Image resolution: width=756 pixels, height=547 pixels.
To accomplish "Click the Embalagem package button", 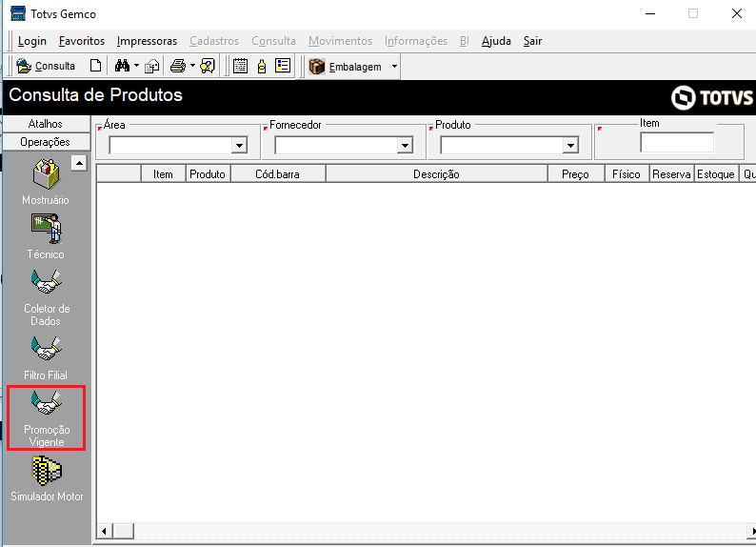I will point(346,67).
